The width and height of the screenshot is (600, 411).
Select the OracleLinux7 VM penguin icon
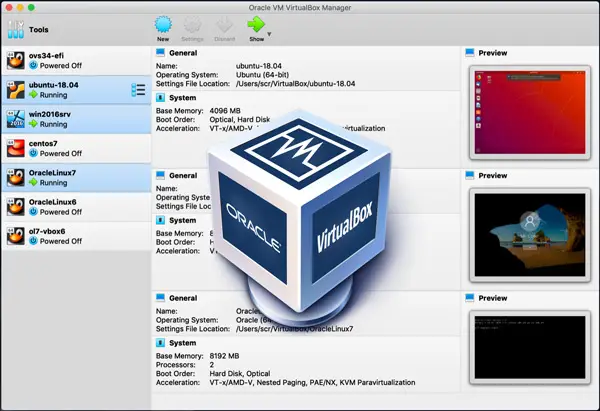16,178
